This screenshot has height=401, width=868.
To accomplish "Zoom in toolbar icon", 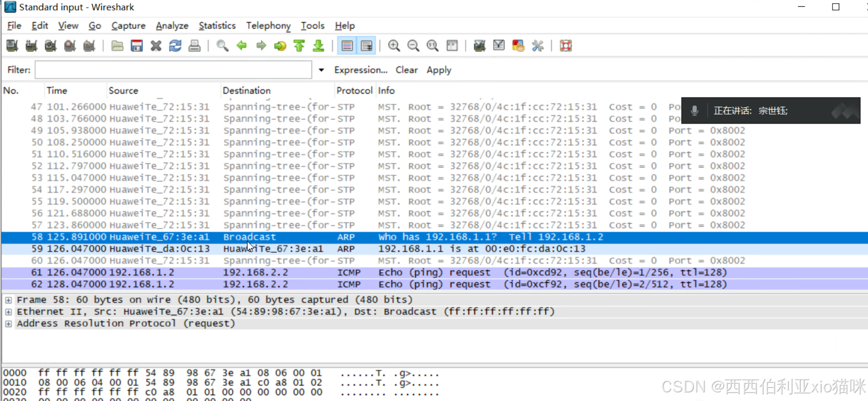I will point(394,45).
